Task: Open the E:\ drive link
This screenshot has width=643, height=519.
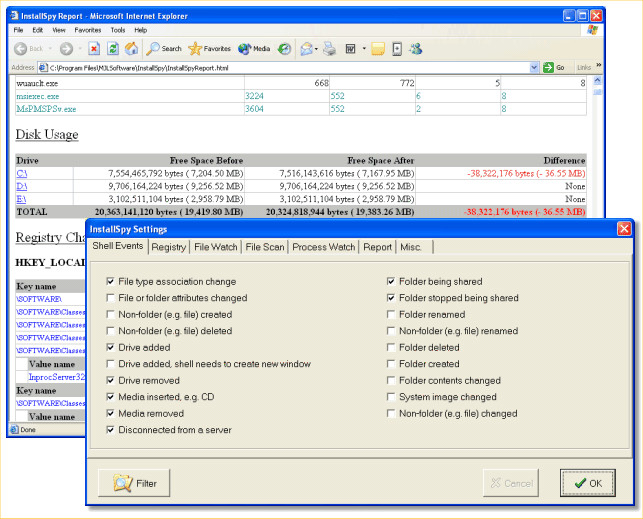Action: [21, 199]
